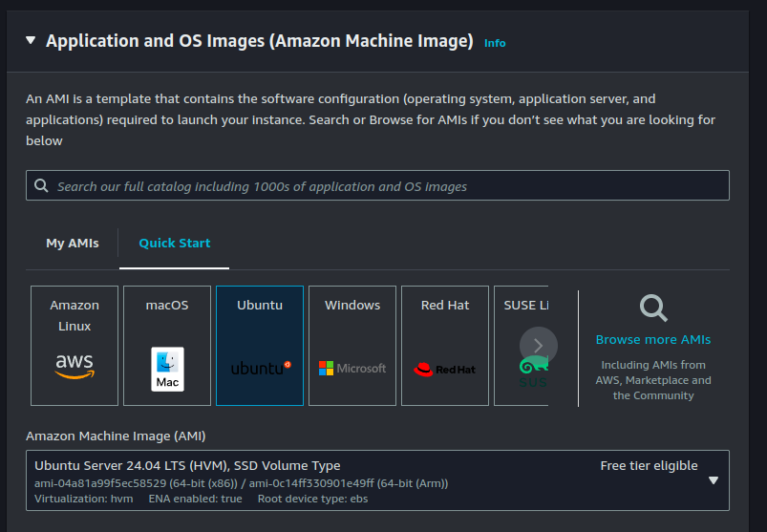Screen dimensions: 767x532
Task: Choose the Ubuntu logo tile
Action: 260,367
